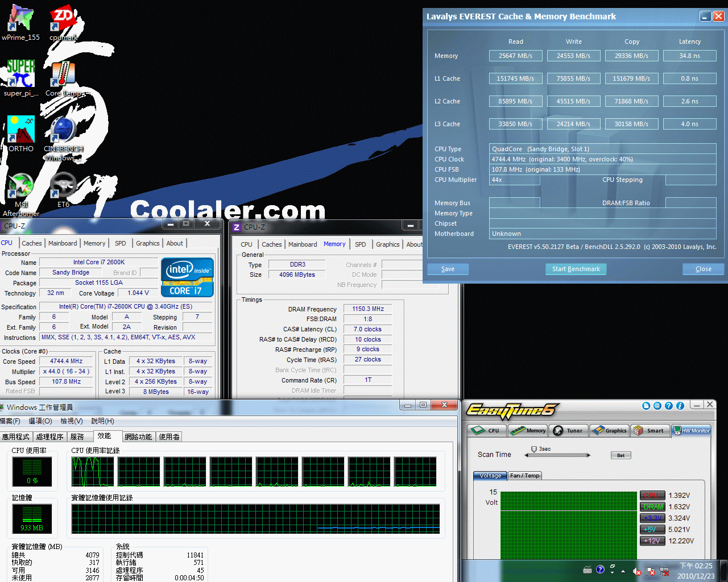Launch the ET6 steering wheel shortcut
Viewport: 728px width, 582px height.
[63, 190]
